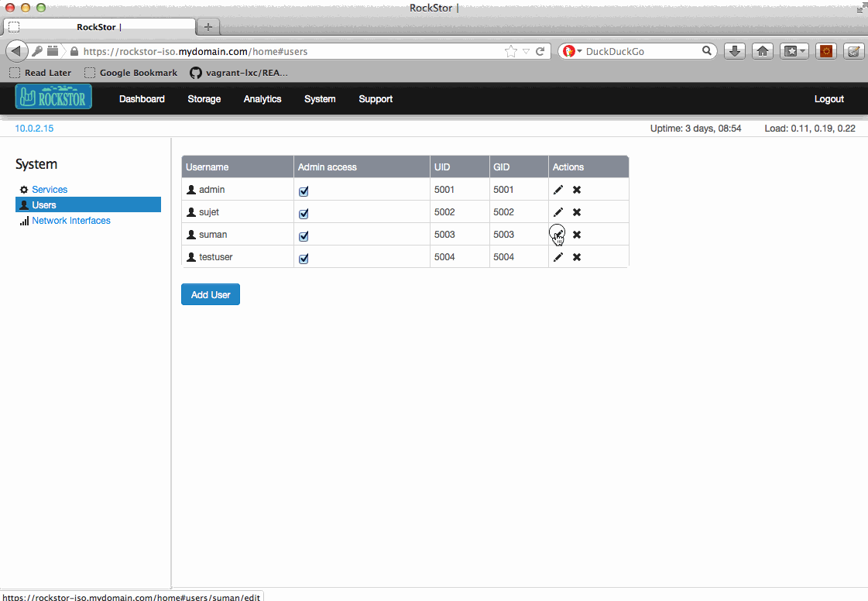Open the bookmarks menu dropdown button
Image resolution: width=868 pixels, height=601 pixels.
[794, 52]
